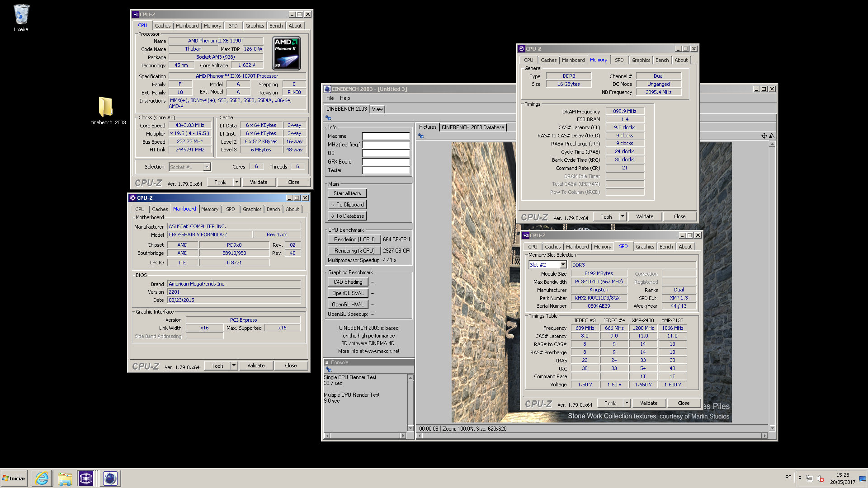Switch to Caches tab in the CPU window
This screenshot has width=868, height=488.
(x=163, y=26)
